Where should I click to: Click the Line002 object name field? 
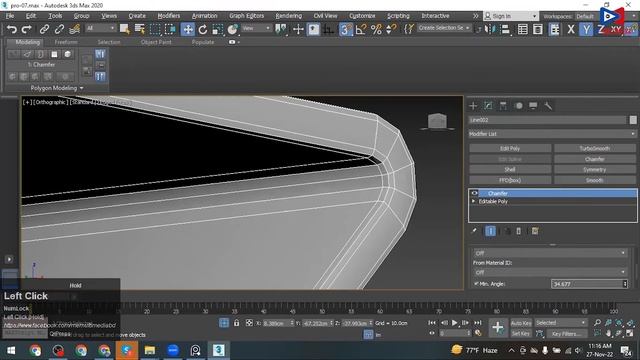click(x=547, y=120)
